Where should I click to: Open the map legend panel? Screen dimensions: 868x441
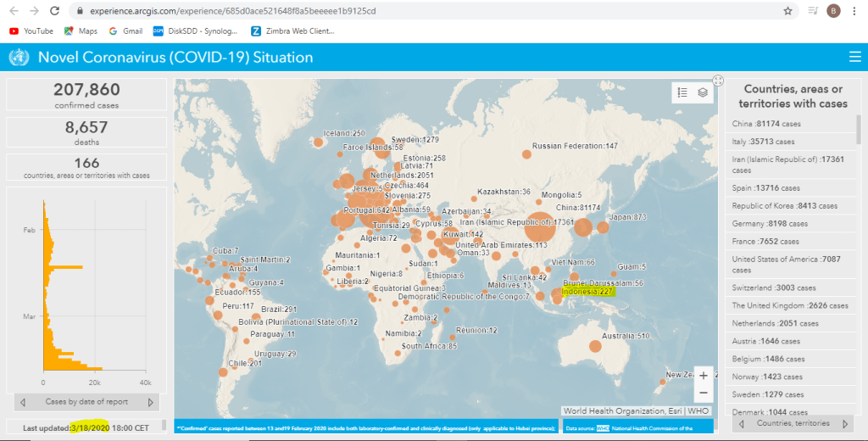pyautogui.click(x=682, y=93)
